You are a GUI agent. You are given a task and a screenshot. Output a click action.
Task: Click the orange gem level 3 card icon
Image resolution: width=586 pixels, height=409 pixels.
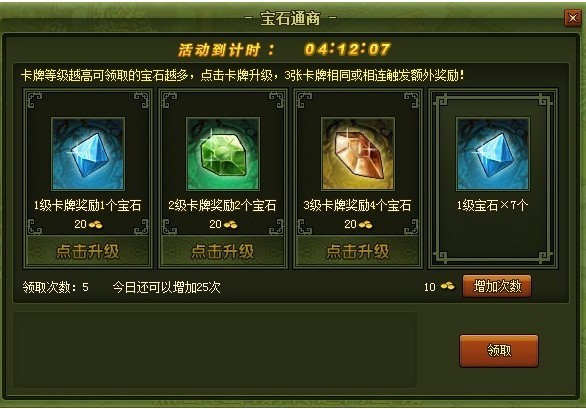[358, 154]
